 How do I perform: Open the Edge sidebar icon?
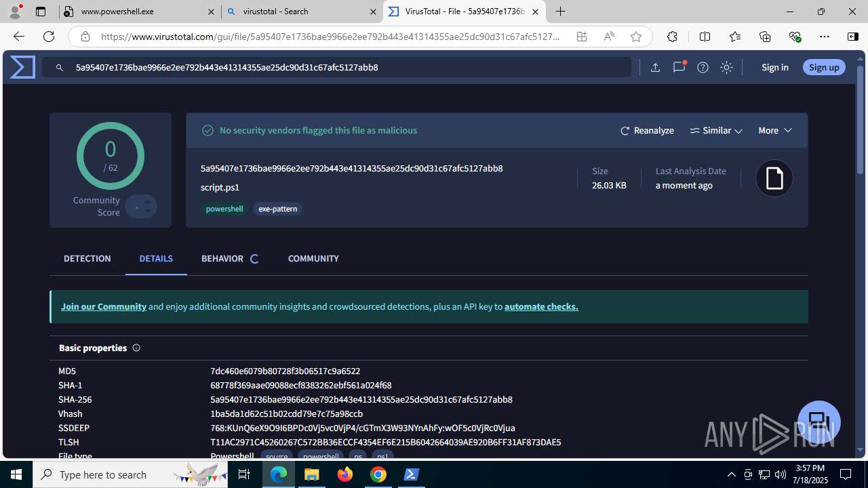coord(853,37)
